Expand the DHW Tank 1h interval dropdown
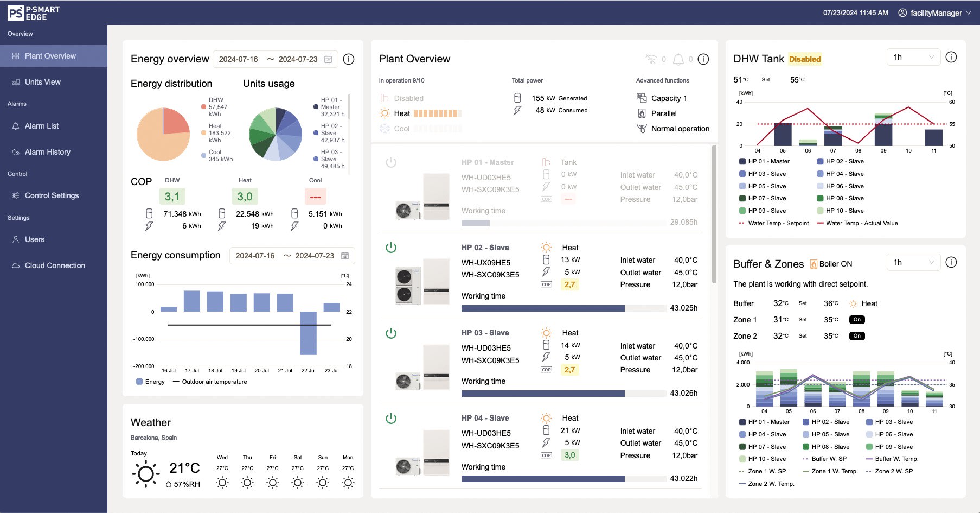Viewport: 980px width, 513px height. [913, 57]
